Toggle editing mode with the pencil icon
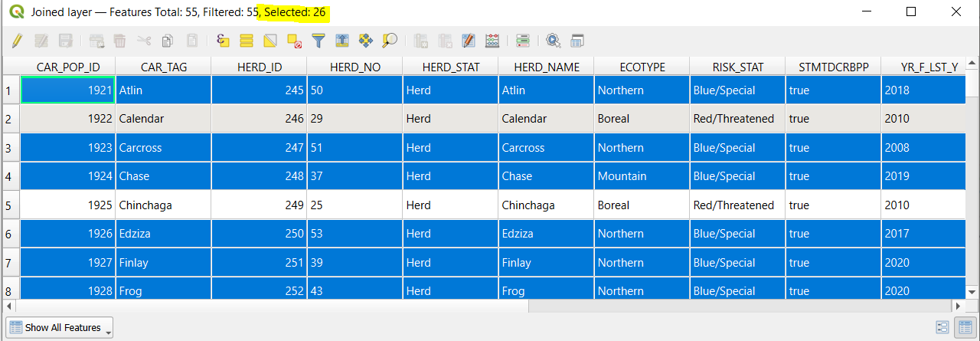Screen dimensions: 980x341 (17, 41)
